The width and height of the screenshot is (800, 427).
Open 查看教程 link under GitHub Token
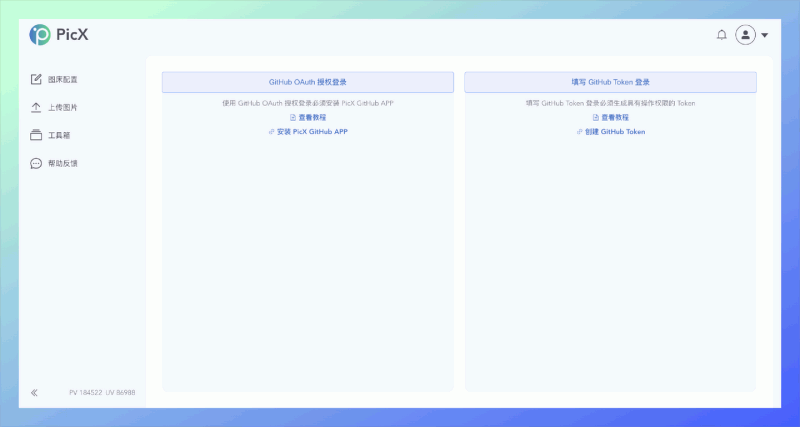(610, 117)
